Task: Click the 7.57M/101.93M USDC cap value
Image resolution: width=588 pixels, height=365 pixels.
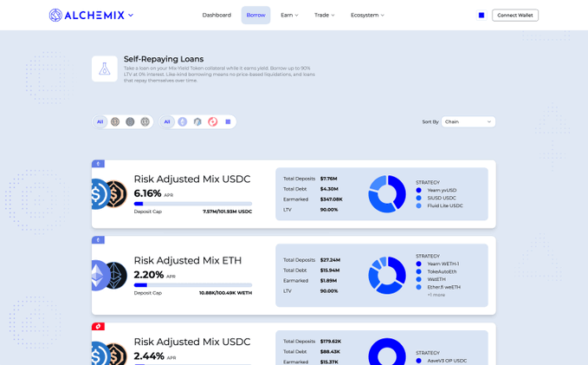Action: click(227, 212)
